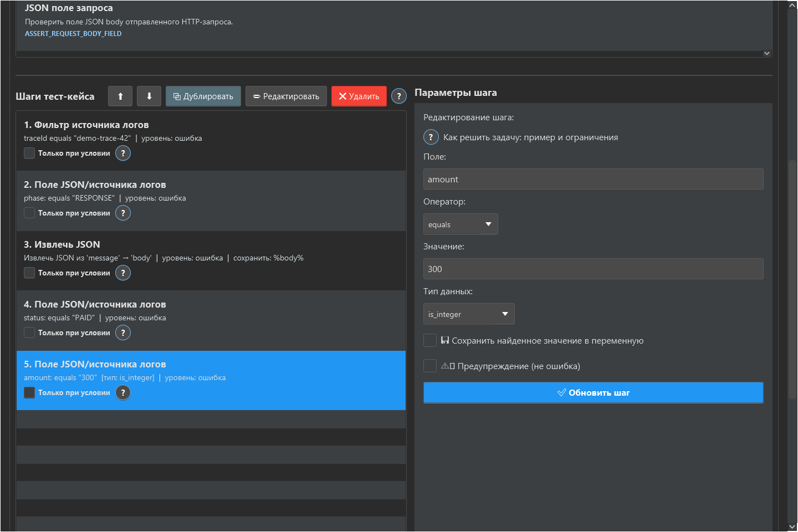Move selected step down with arrow button

coord(149,96)
